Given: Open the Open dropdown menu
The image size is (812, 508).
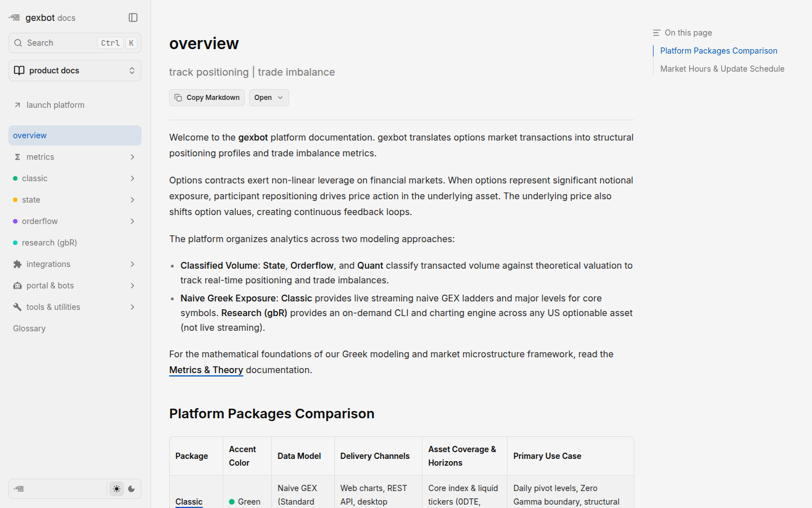Looking at the screenshot, I should click(269, 98).
